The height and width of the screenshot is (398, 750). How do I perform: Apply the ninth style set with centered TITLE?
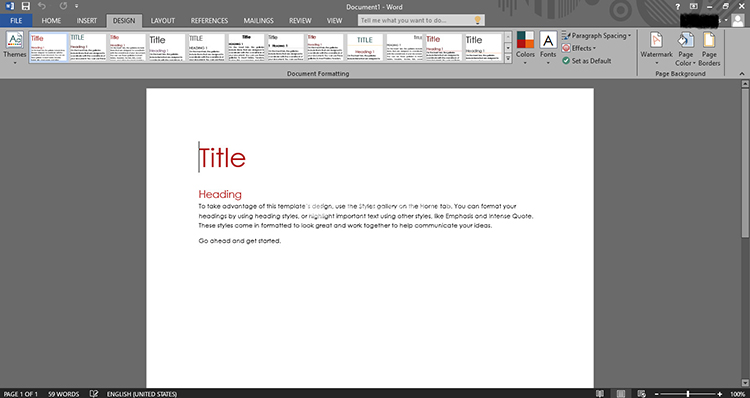(x=365, y=47)
